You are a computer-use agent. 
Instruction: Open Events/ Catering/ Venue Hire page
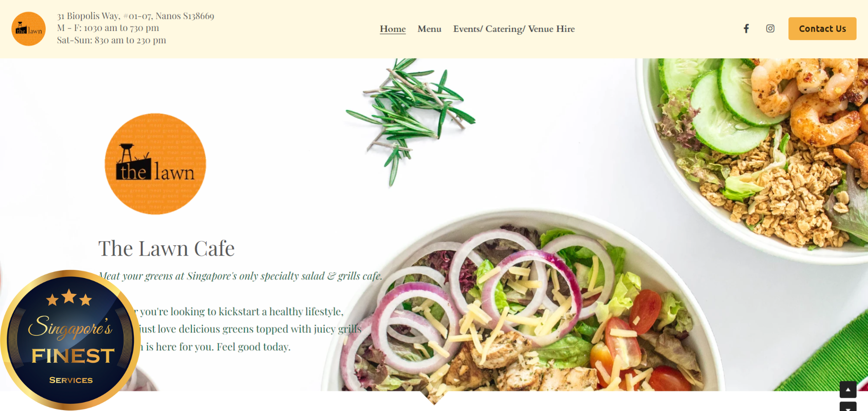514,29
